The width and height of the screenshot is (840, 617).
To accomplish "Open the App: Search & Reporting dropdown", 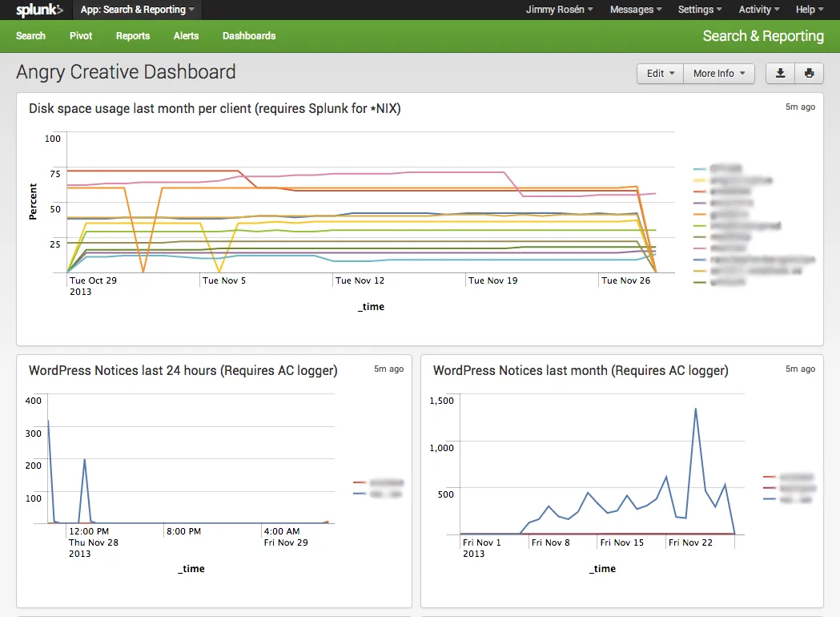I will tap(137, 10).
